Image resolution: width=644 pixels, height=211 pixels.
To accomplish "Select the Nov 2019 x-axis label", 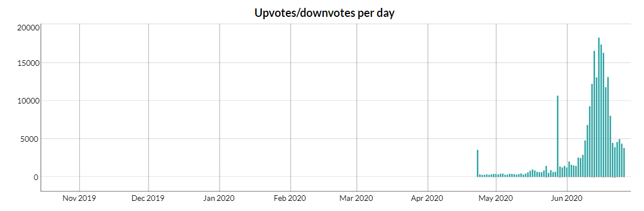I will click(79, 199).
